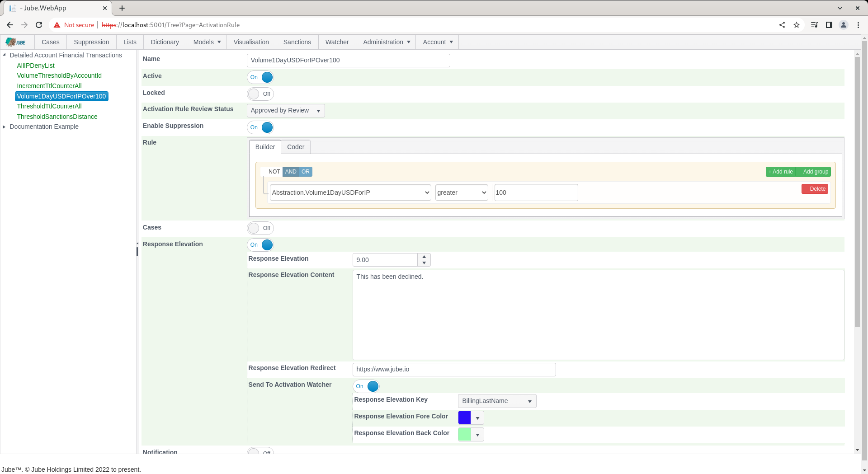Close the Jube.WebApp tab

click(105, 8)
